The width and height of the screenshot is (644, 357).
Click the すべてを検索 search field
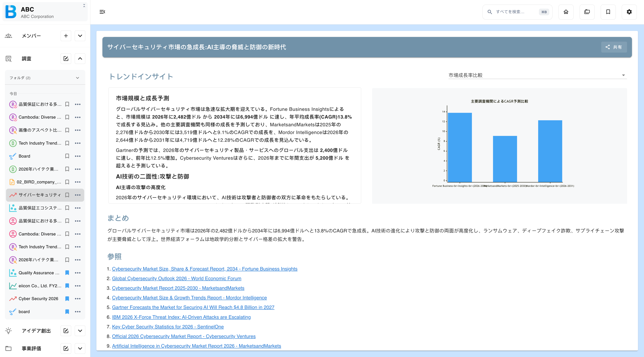click(x=517, y=12)
